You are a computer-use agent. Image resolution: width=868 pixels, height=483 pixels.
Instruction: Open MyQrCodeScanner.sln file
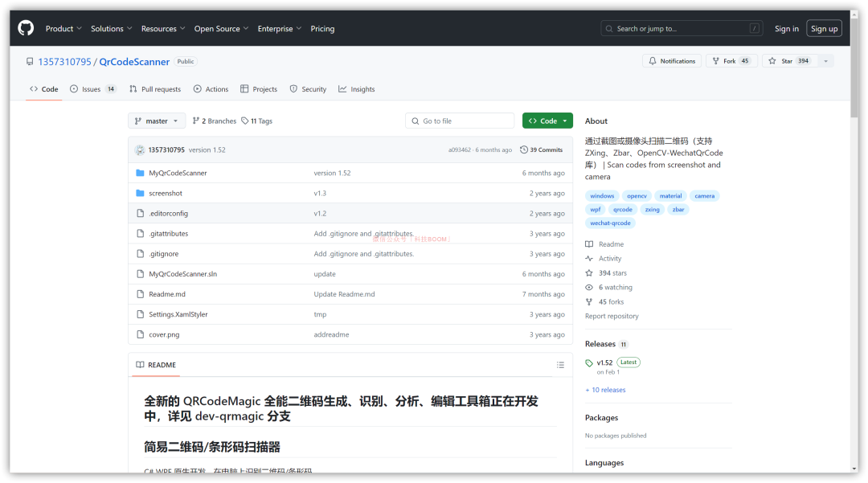[x=182, y=274]
